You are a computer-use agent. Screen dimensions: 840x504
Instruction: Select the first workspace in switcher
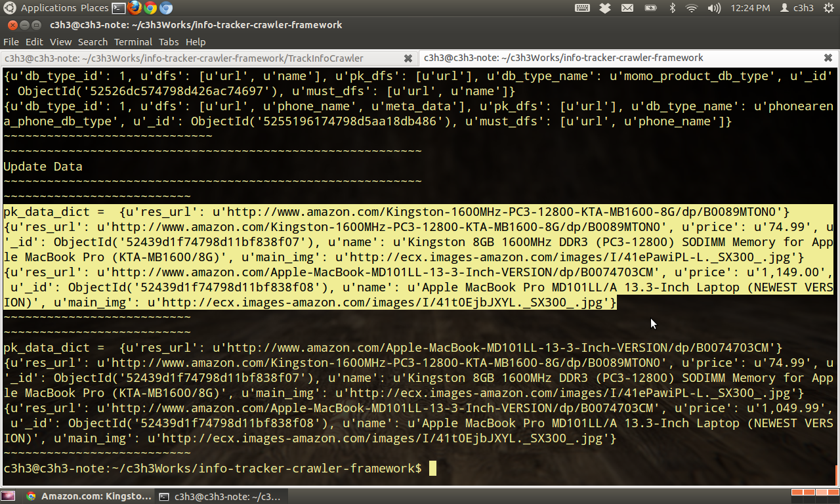tap(797, 492)
